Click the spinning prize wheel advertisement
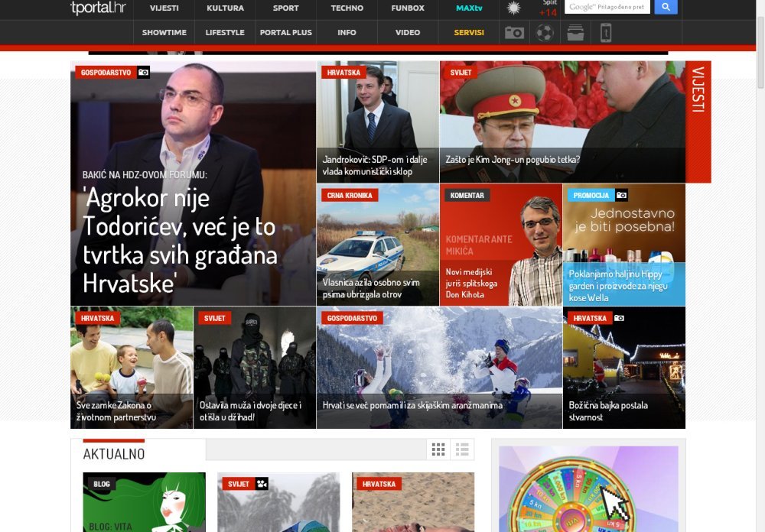 (588, 489)
